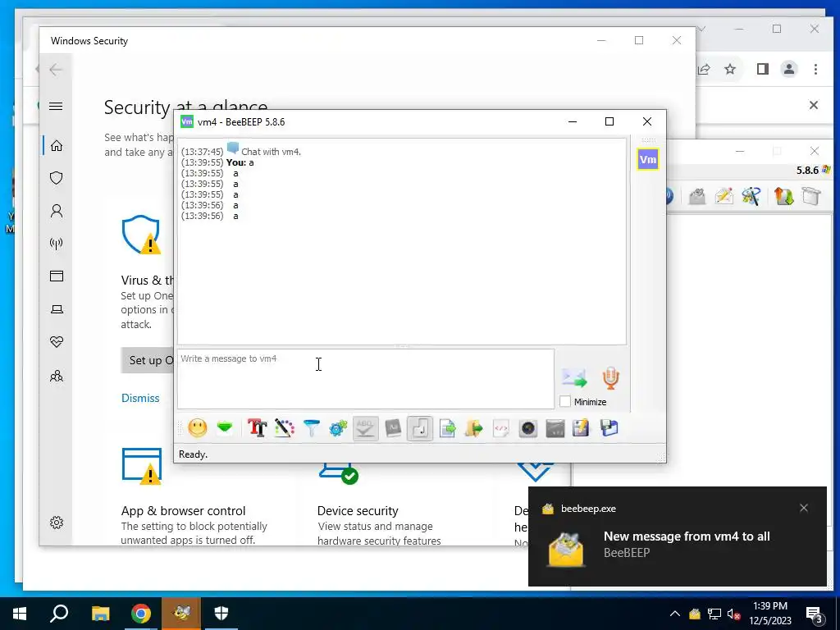Click the dark gray window icon
840x630 pixels.
pyautogui.click(x=555, y=428)
